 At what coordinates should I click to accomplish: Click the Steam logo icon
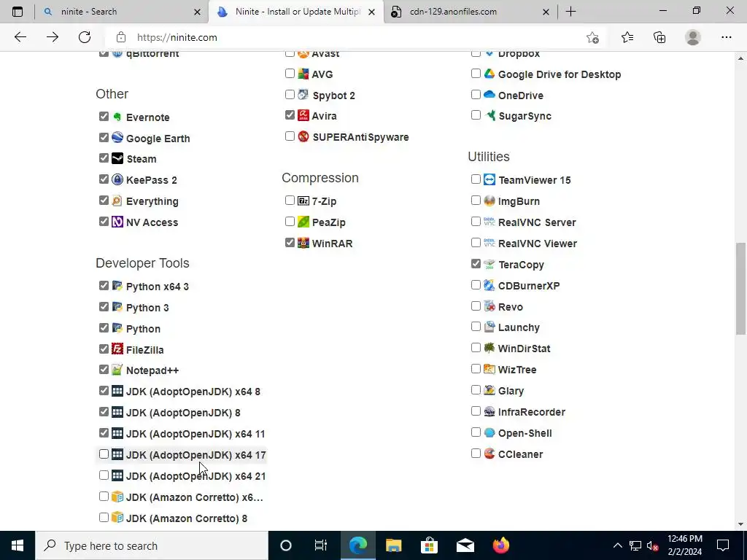pos(117,158)
